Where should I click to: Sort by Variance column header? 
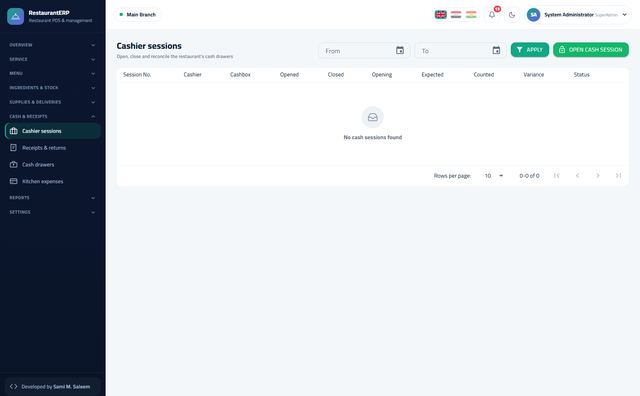click(x=533, y=75)
